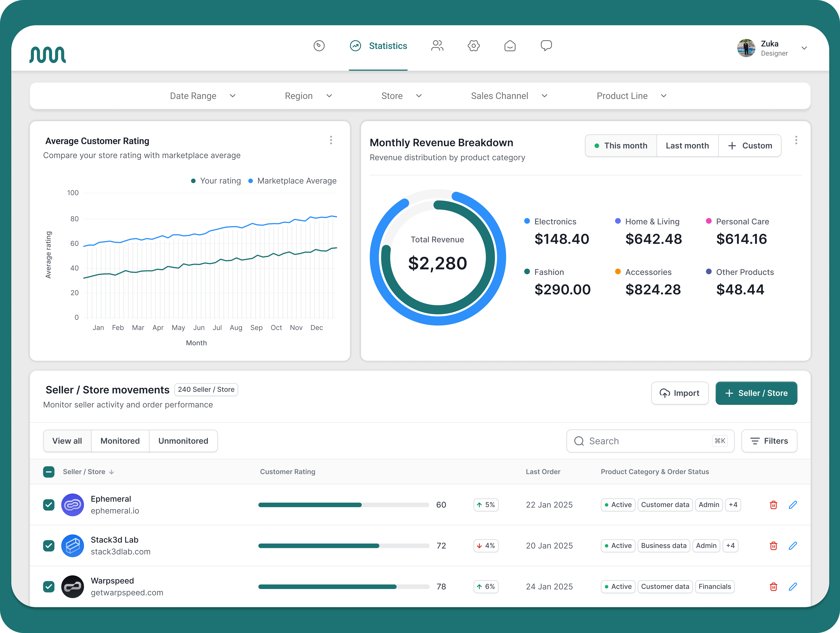840x633 pixels.
Task: Click the Financials tag on Warpspeed row
Action: (x=715, y=587)
